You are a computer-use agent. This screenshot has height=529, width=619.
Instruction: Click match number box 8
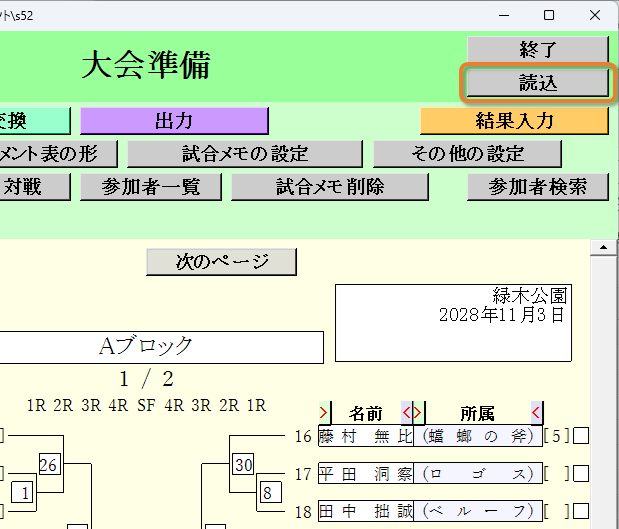tap(271, 492)
